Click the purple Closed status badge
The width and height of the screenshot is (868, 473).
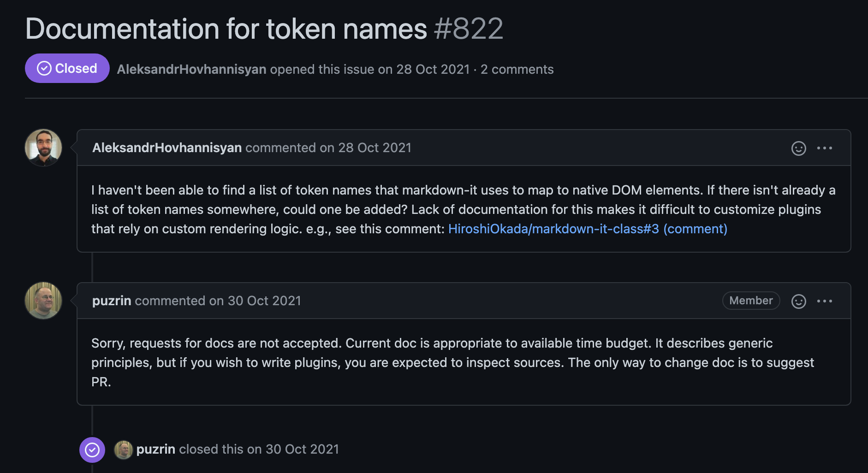[x=67, y=69]
